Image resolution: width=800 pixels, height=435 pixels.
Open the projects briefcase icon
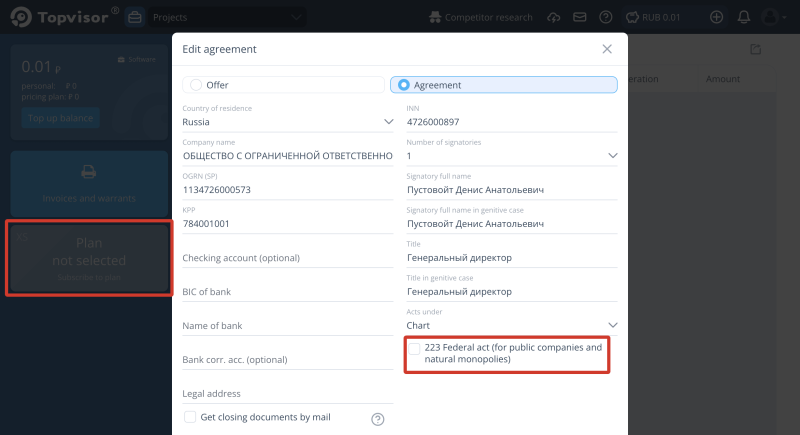click(x=135, y=17)
